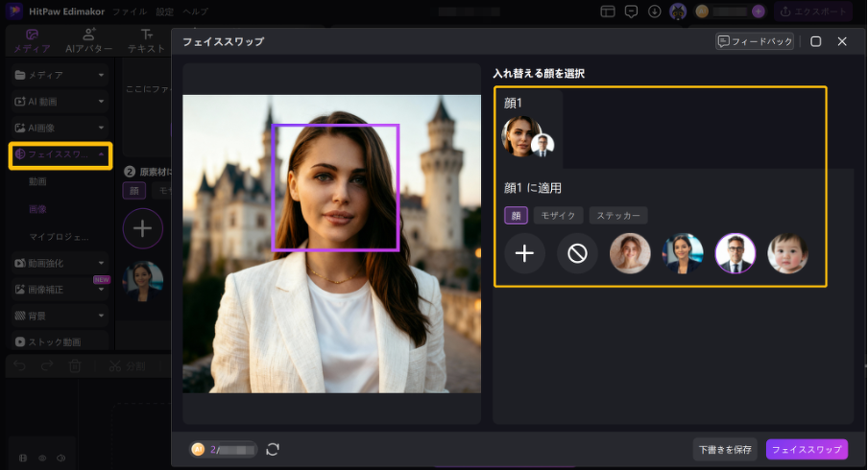
Task: Open the layout icon in the title bar
Action: pyautogui.click(x=608, y=12)
